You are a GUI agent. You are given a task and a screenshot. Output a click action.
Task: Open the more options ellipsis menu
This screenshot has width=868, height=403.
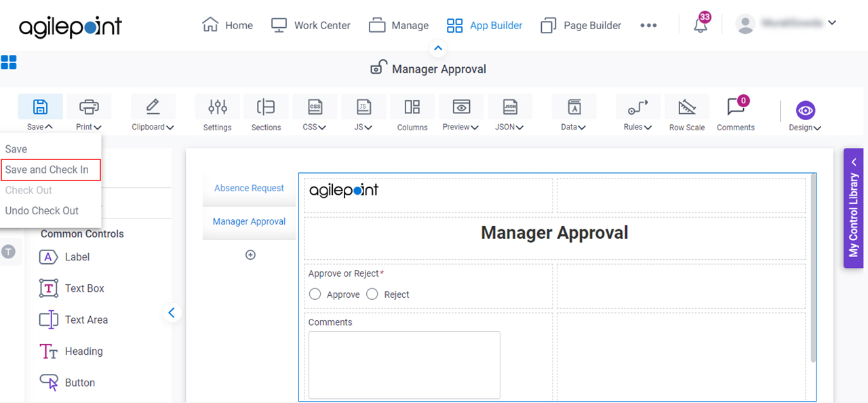(648, 25)
